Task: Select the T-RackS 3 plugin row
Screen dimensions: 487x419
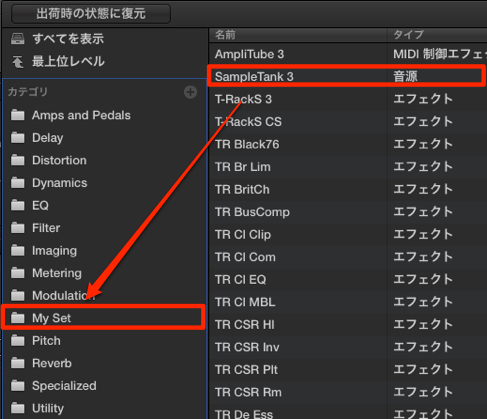Action: [348, 99]
